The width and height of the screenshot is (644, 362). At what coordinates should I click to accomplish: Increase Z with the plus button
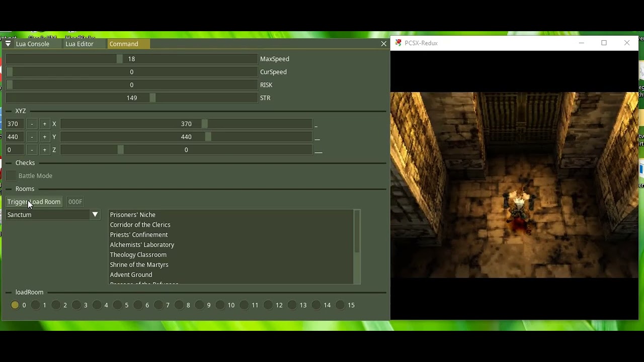point(44,150)
